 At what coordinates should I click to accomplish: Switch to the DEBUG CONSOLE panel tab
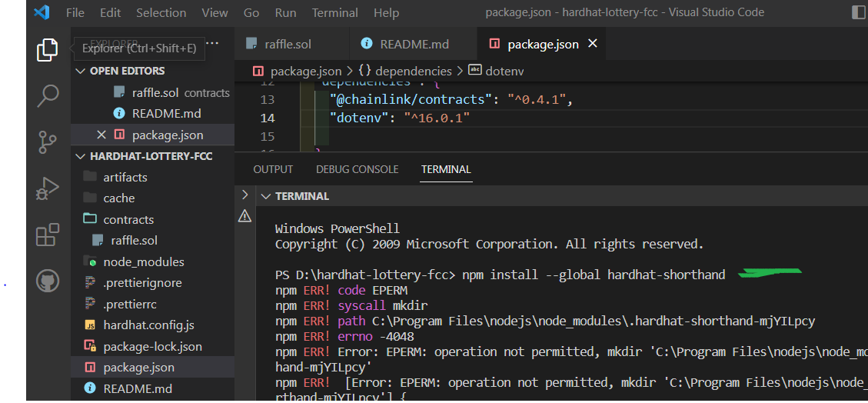pyautogui.click(x=357, y=169)
